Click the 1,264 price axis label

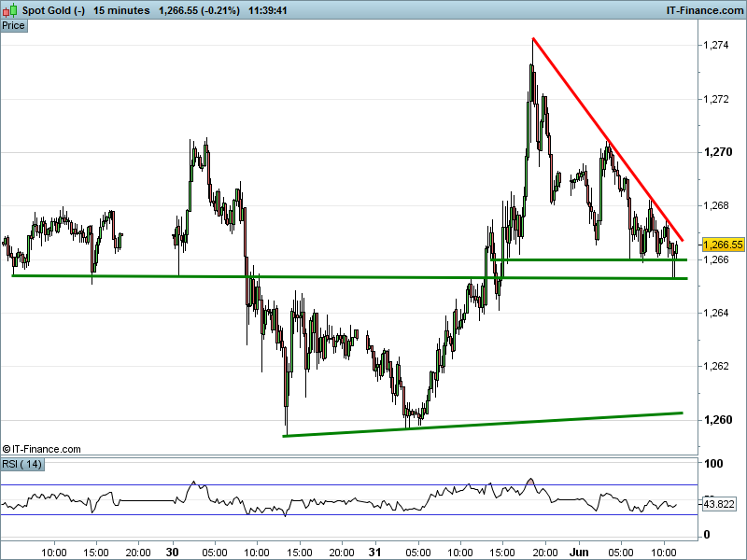click(x=715, y=313)
